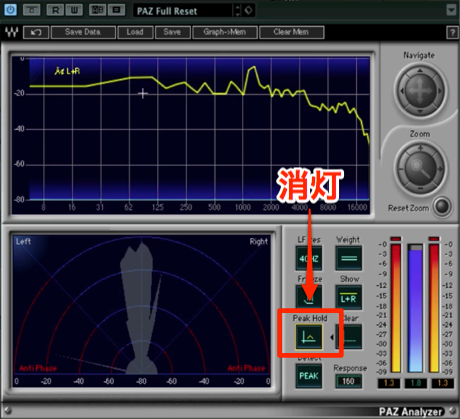This screenshot has width=460, height=419.
Task: Click the 1000 frequency axis label
Action: 243,207
